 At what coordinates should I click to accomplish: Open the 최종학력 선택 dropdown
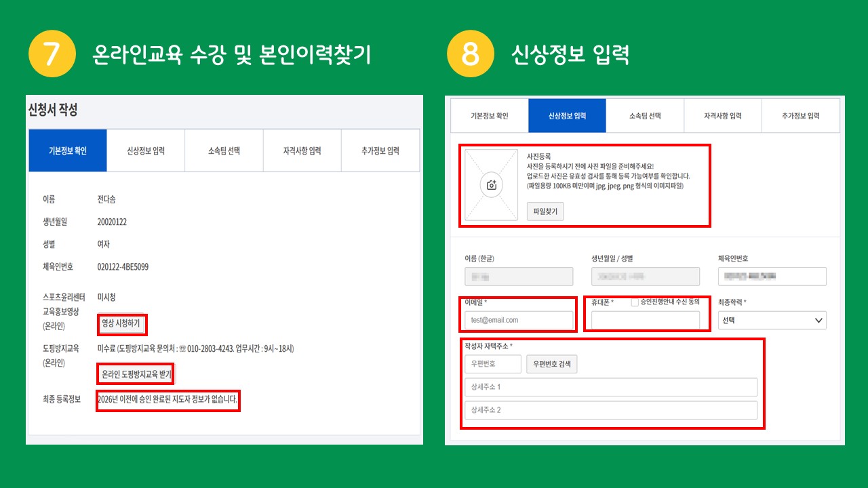click(772, 320)
